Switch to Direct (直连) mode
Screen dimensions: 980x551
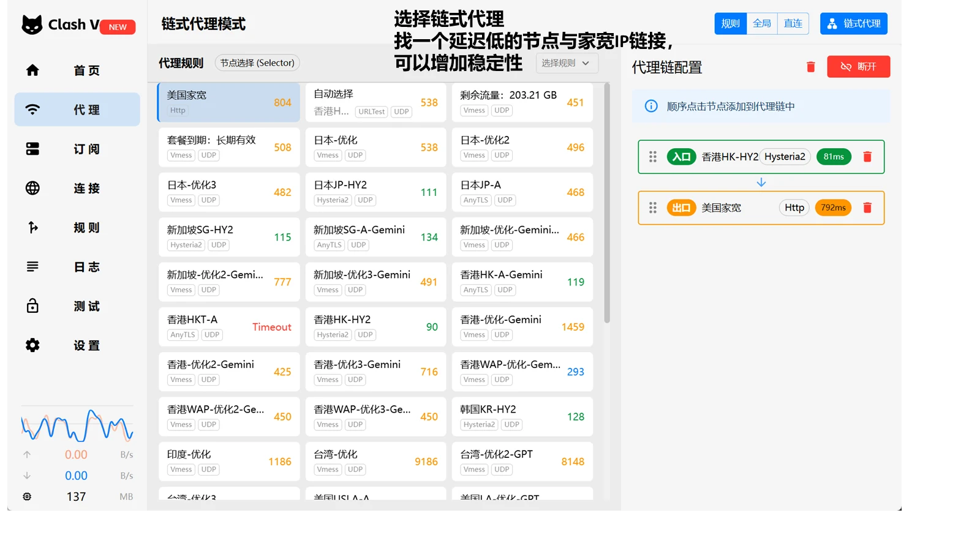coord(793,23)
